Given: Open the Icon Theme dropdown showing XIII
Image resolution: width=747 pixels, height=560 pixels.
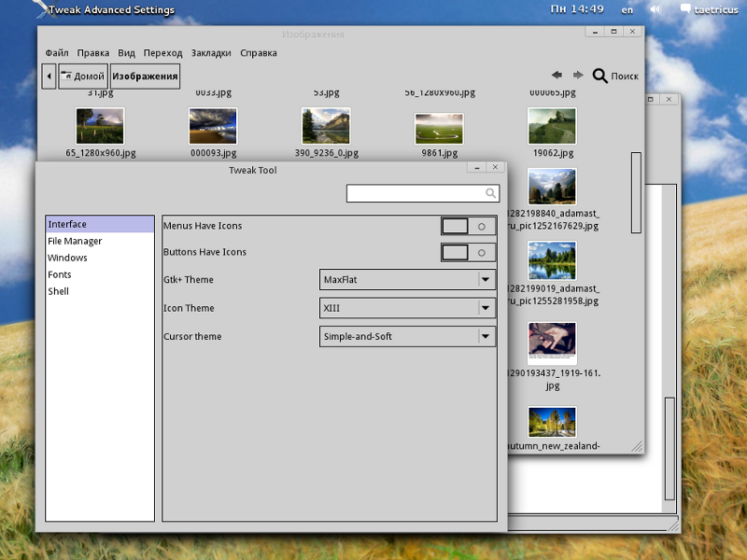Looking at the screenshot, I should [407, 308].
